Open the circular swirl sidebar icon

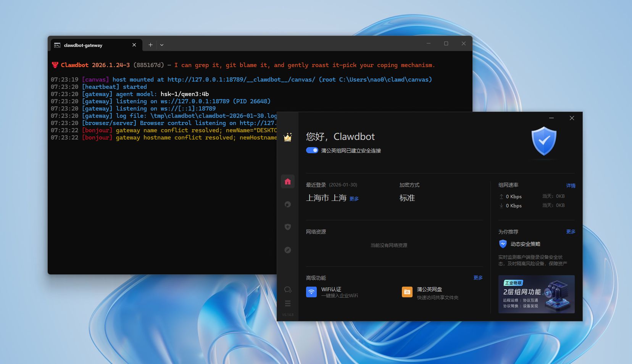288,204
